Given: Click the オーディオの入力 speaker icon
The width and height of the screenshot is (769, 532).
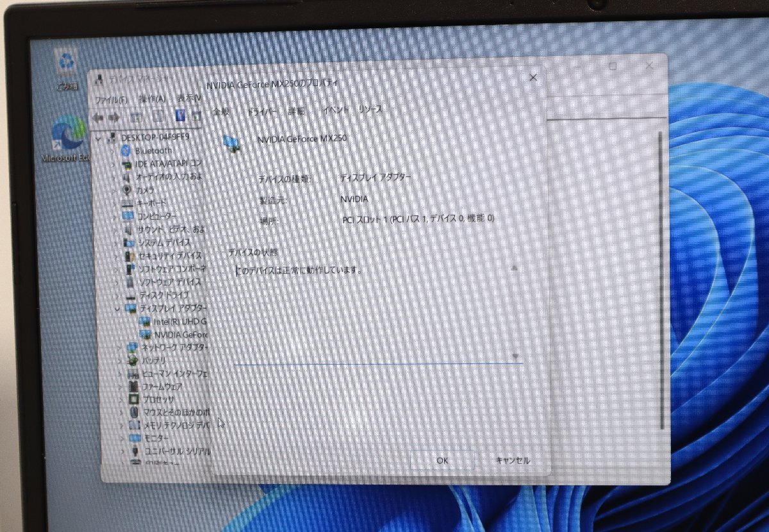Looking at the screenshot, I should [x=126, y=177].
